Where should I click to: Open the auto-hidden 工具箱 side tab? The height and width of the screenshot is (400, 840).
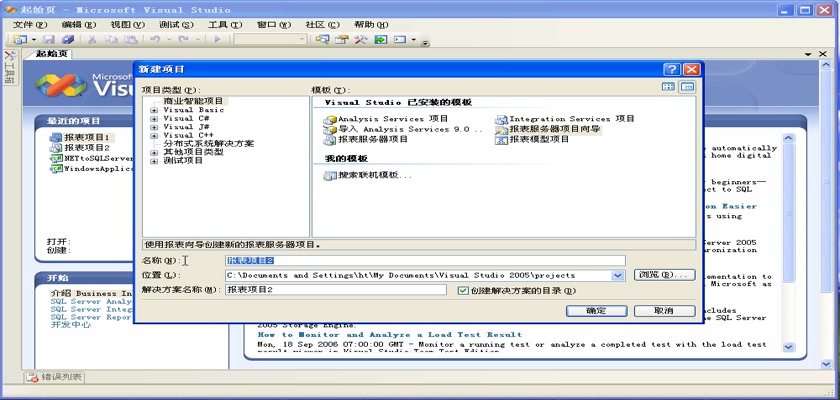point(10,67)
